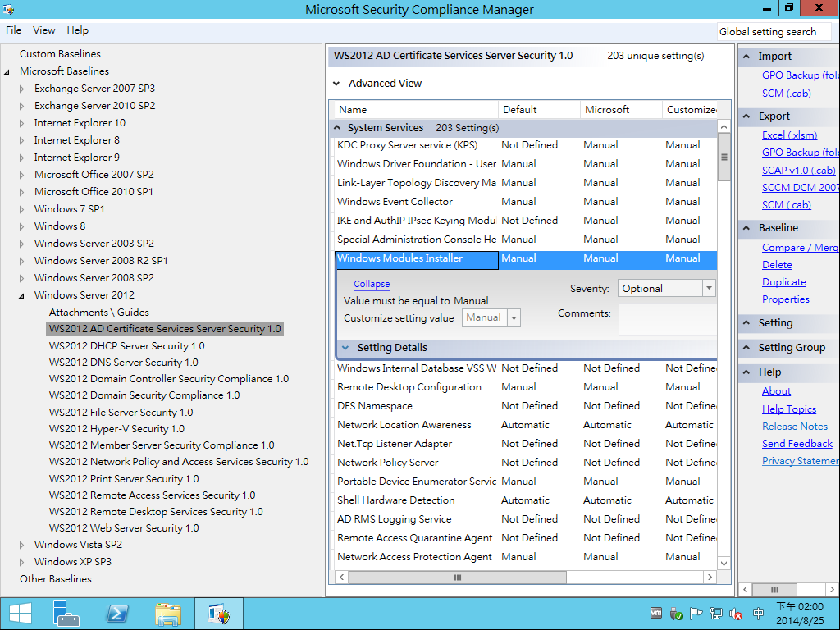Collapse the Baseline panel section
The height and width of the screenshot is (630, 840).
tap(746, 228)
